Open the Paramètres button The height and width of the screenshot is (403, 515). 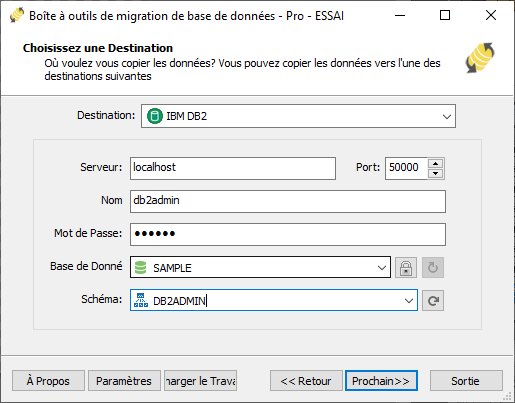[x=124, y=380]
